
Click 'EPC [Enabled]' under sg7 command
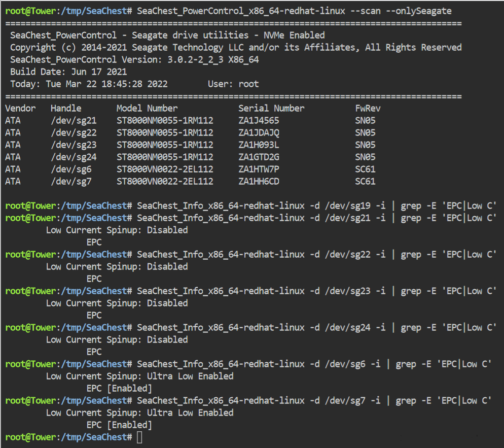(x=119, y=425)
